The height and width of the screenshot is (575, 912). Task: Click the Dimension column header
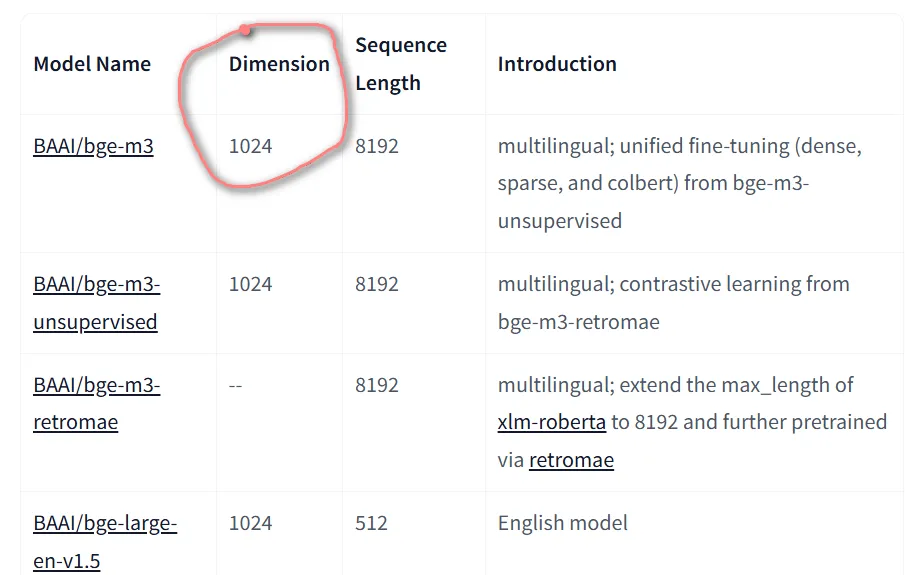point(279,64)
